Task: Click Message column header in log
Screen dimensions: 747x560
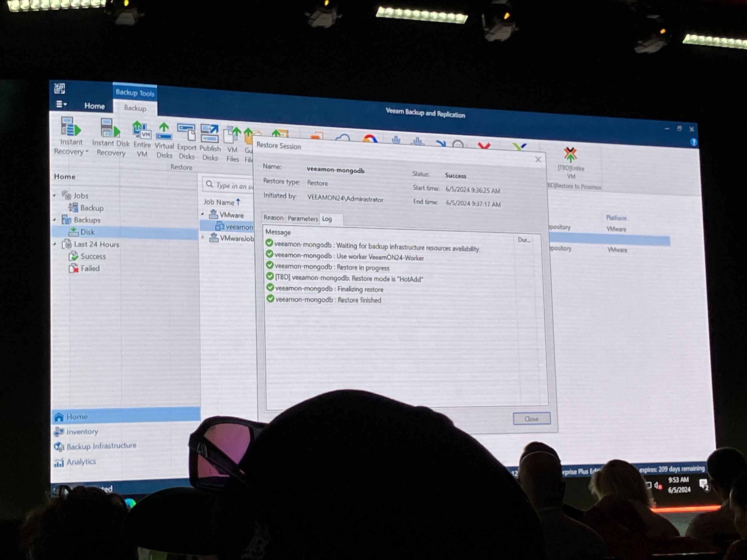Action: click(278, 232)
